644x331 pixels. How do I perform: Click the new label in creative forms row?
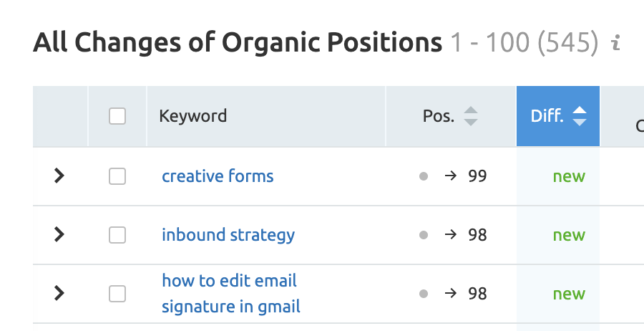coord(569,176)
